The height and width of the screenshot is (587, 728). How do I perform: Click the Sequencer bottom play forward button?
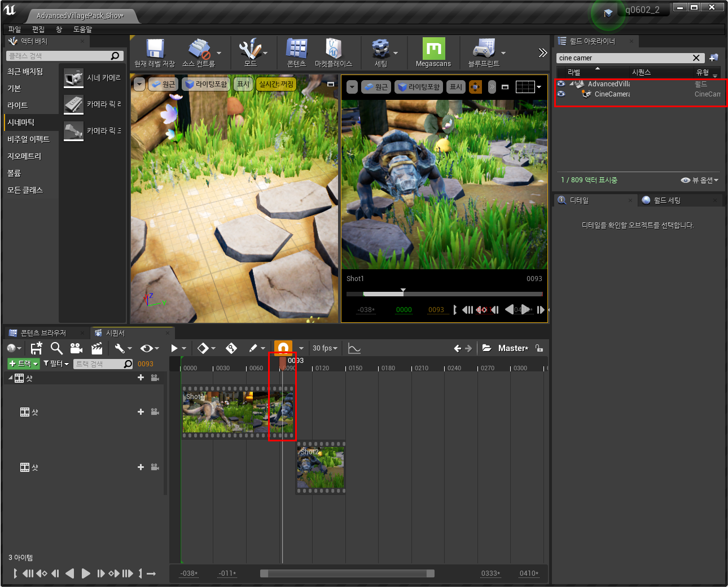[x=86, y=573]
